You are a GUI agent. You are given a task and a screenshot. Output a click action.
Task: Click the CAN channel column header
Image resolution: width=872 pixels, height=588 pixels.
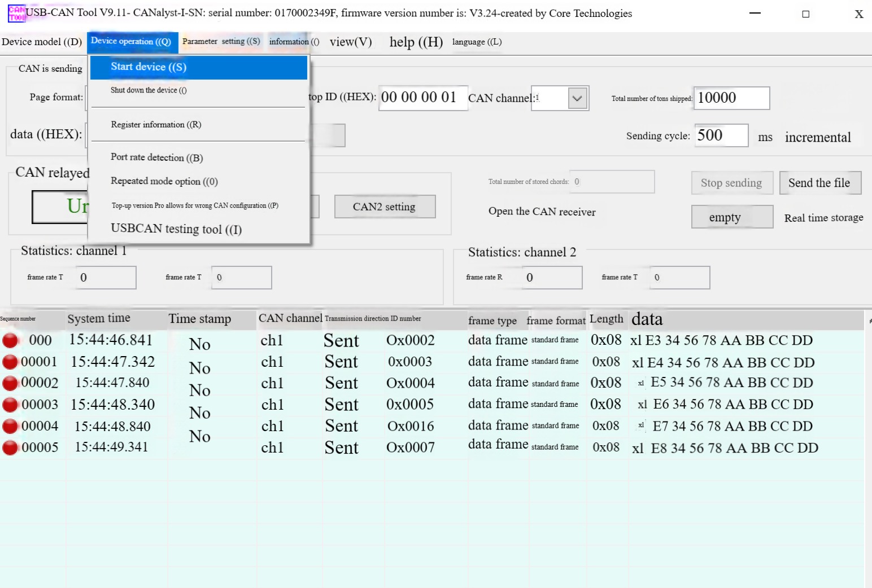click(290, 318)
